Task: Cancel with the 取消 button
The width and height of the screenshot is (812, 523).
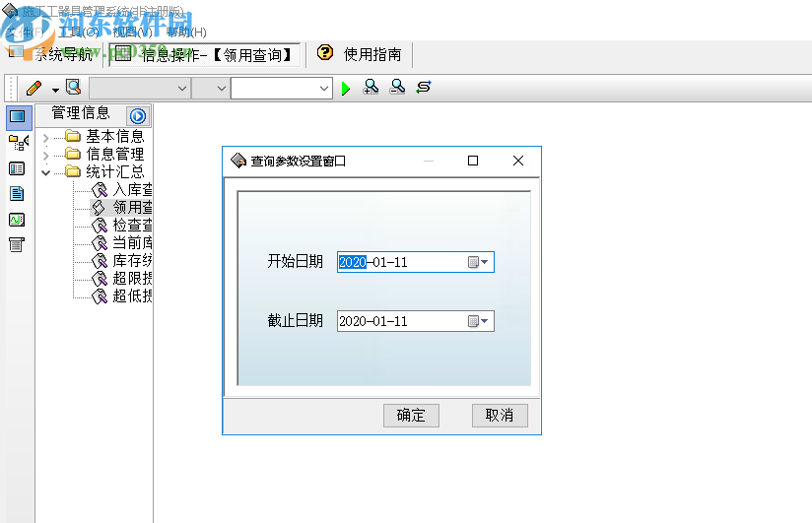Action: pos(500,416)
